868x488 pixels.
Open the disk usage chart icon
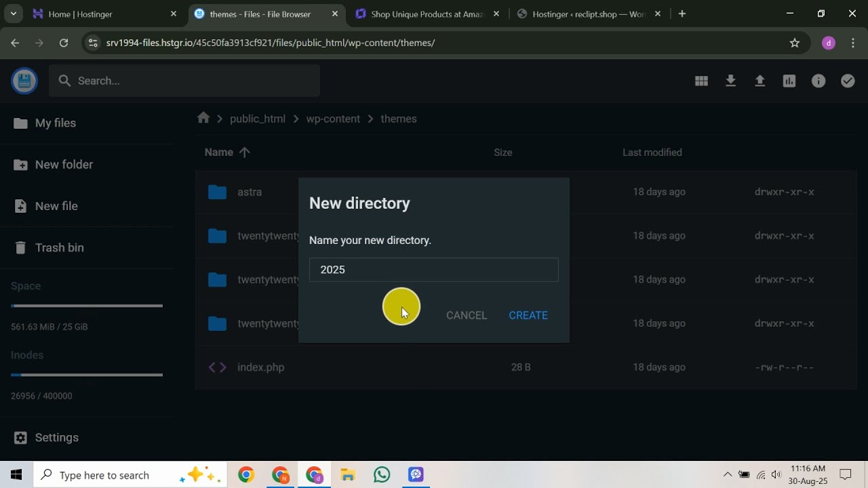789,81
